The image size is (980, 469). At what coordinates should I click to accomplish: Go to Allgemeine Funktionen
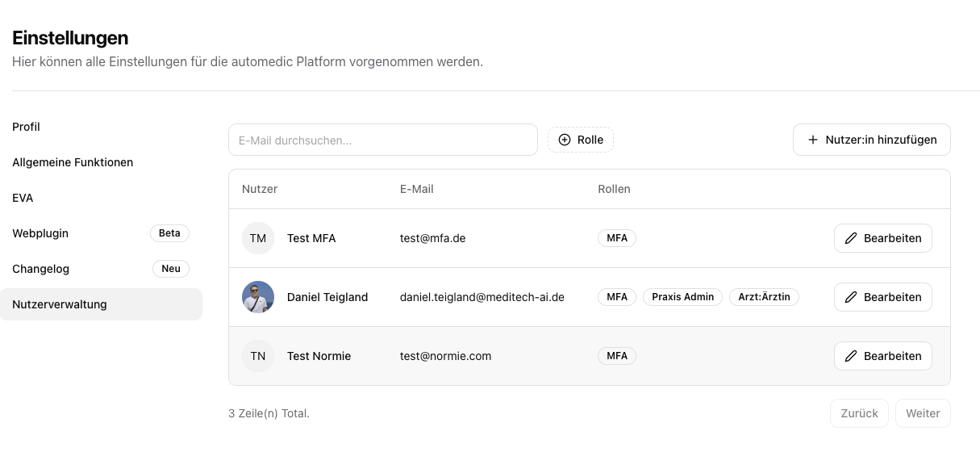pos(73,162)
